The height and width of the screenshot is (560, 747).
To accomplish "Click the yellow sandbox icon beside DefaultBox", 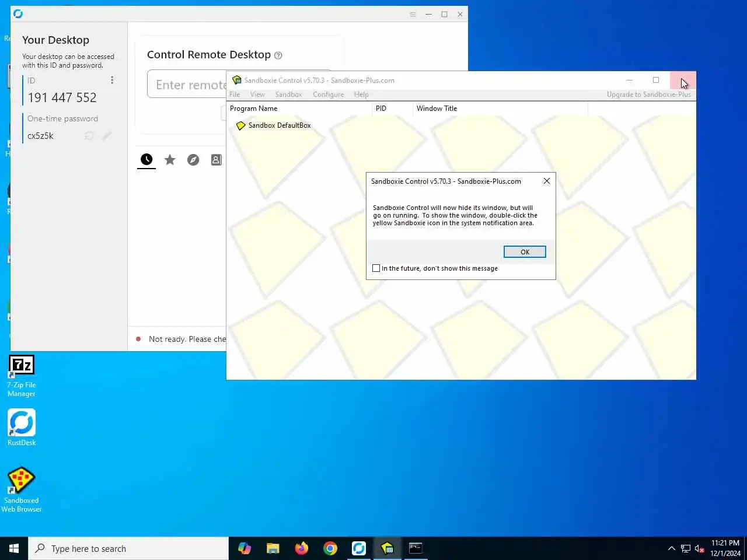I will pyautogui.click(x=240, y=125).
